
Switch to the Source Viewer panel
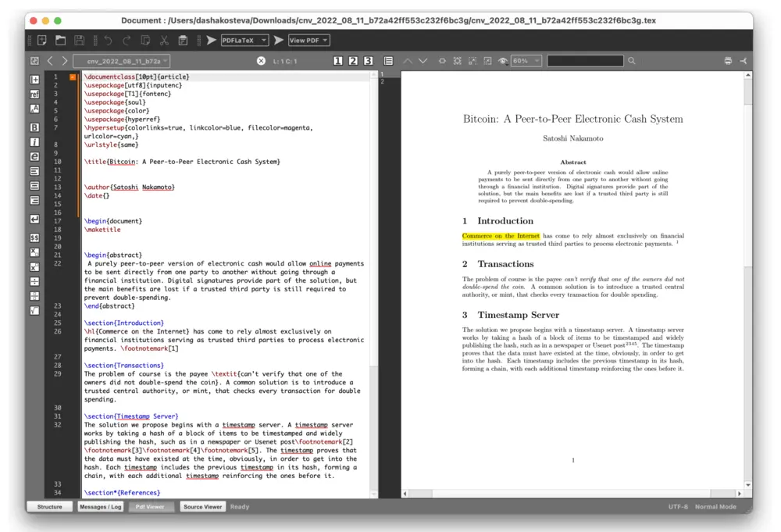tap(202, 506)
